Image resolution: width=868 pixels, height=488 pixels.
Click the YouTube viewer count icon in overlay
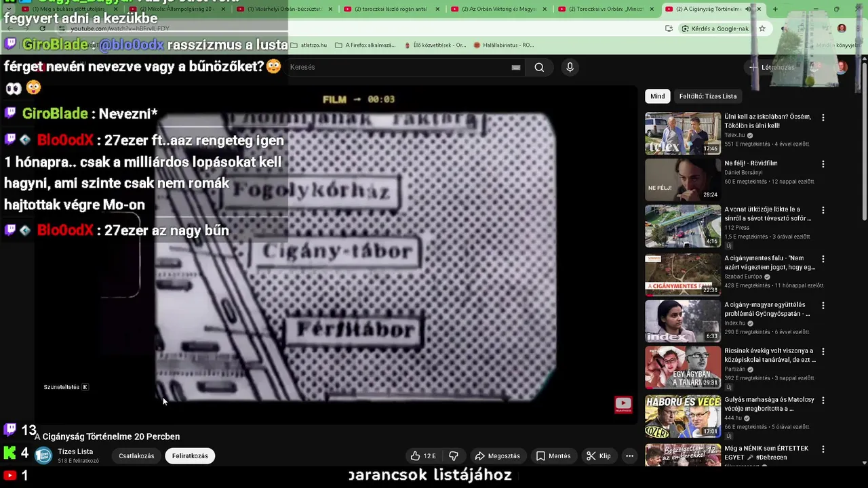[x=9, y=475]
